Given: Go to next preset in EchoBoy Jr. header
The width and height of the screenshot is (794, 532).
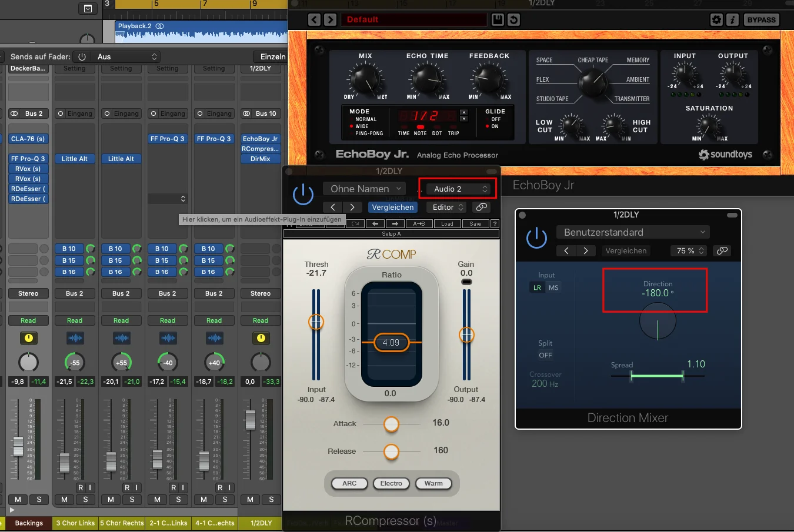Looking at the screenshot, I should [331, 20].
